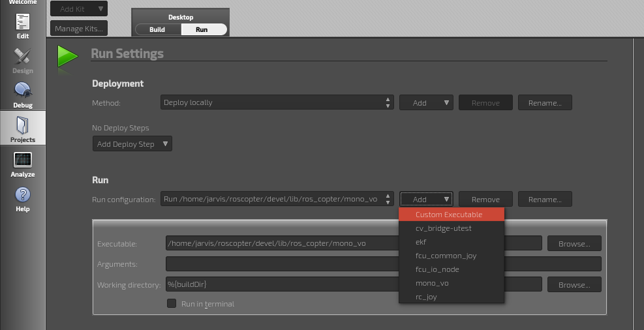This screenshot has height=330, width=644.
Task: Click the Manage Kits button
Action: pyautogui.click(x=78, y=29)
